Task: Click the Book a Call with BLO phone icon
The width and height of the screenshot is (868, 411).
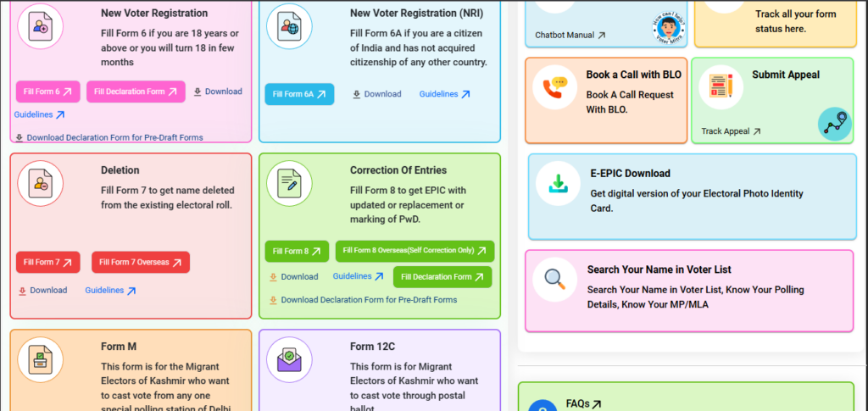Action: [x=554, y=86]
